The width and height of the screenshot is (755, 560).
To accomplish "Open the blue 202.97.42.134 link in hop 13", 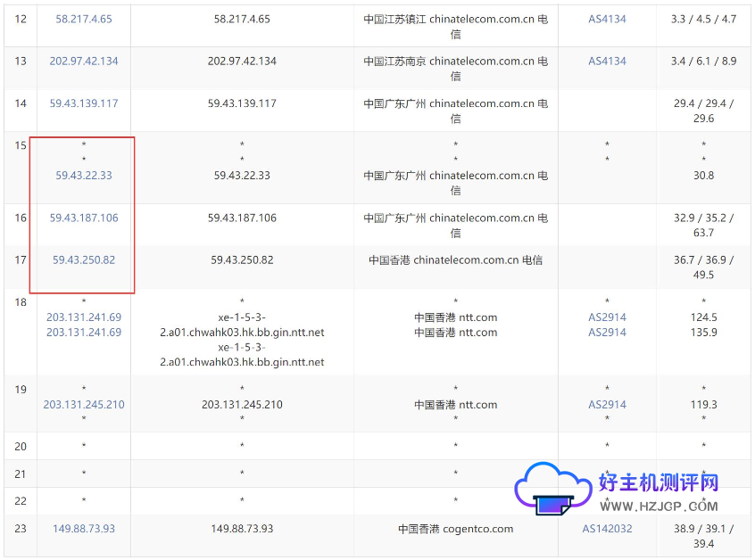I will pyautogui.click(x=84, y=62).
